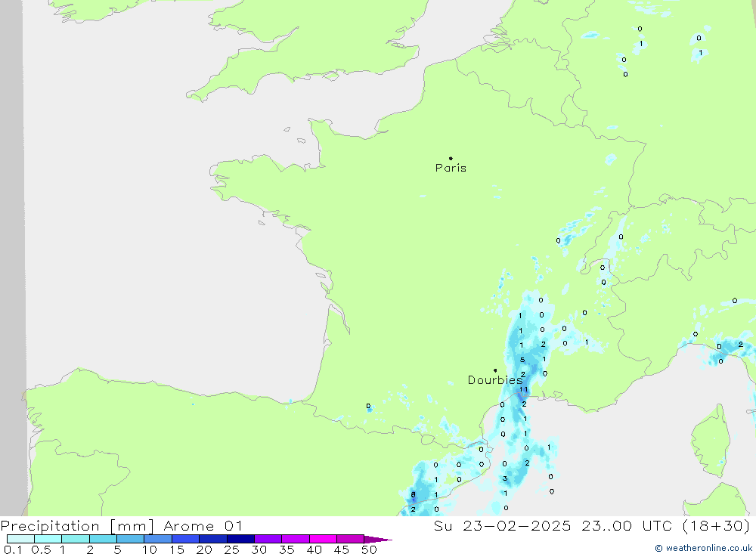This screenshot has width=756, height=554.
Task: Pick the 20–25 mm dark blue swatch
Action: (212, 539)
